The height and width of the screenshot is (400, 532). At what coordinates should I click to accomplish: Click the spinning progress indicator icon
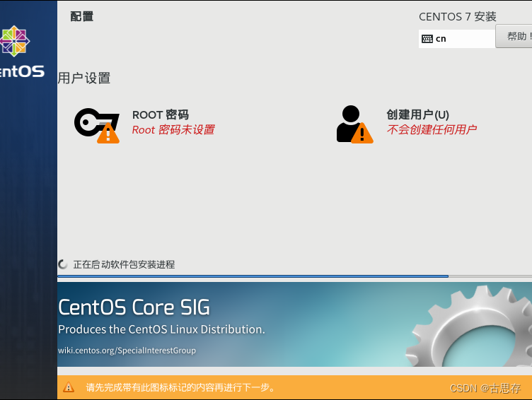pyautogui.click(x=63, y=264)
